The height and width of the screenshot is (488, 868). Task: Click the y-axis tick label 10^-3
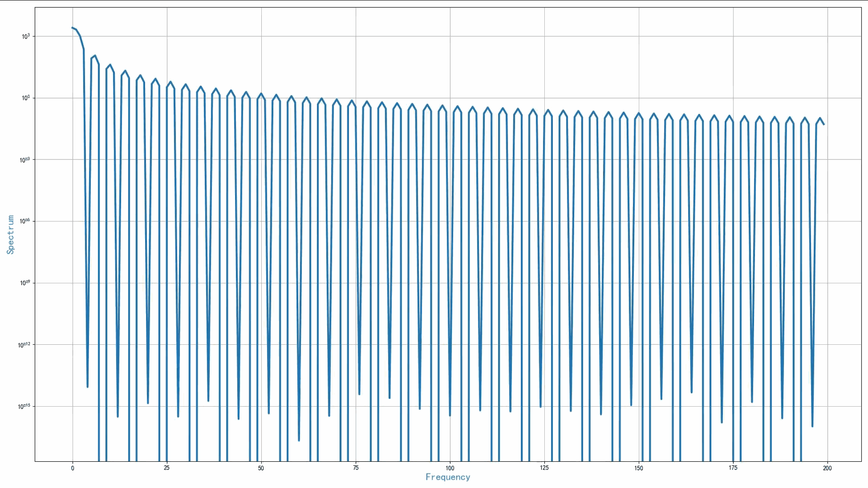pos(25,160)
